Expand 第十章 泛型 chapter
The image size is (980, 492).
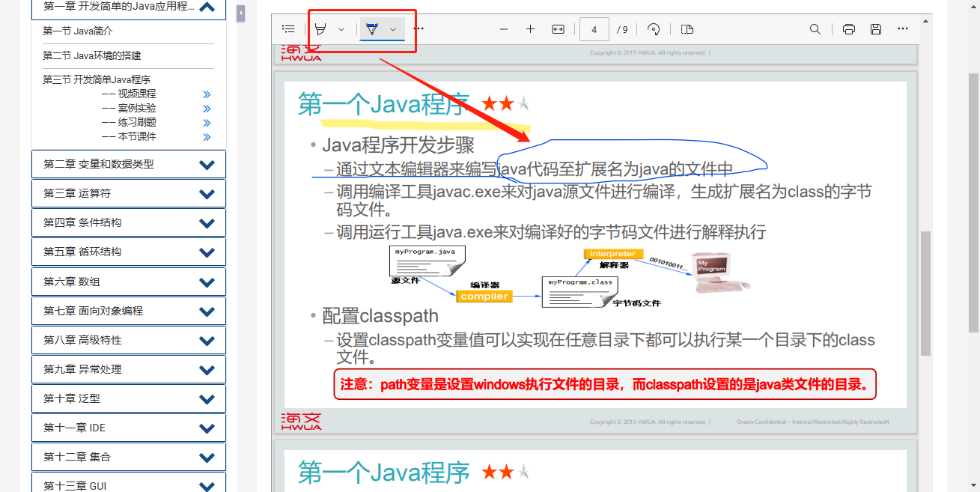207,399
